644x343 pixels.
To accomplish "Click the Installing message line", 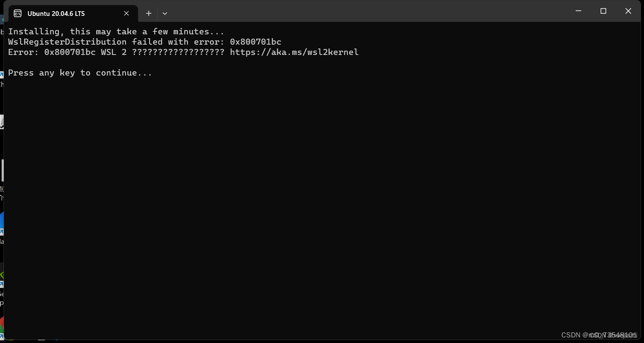I will [x=115, y=31].
